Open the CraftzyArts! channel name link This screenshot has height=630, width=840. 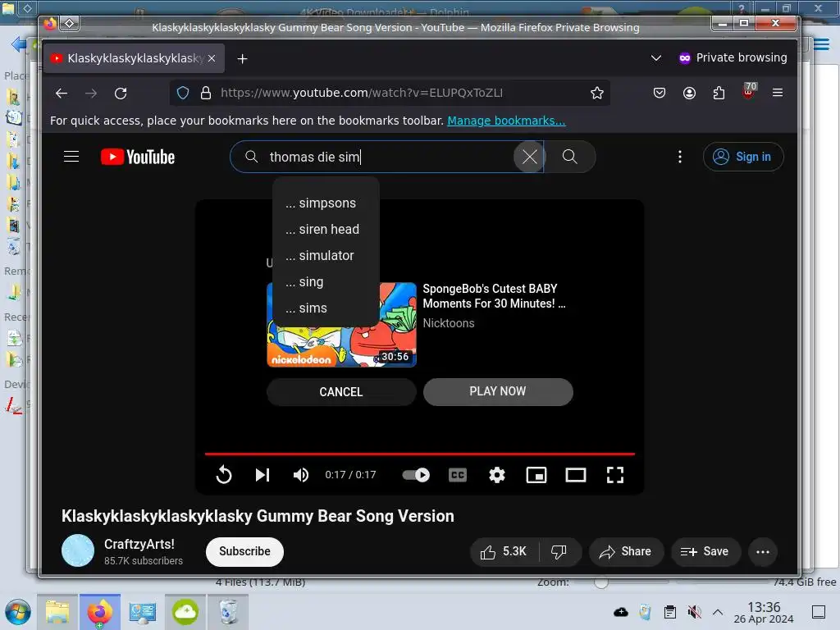[x=139, y=545]
